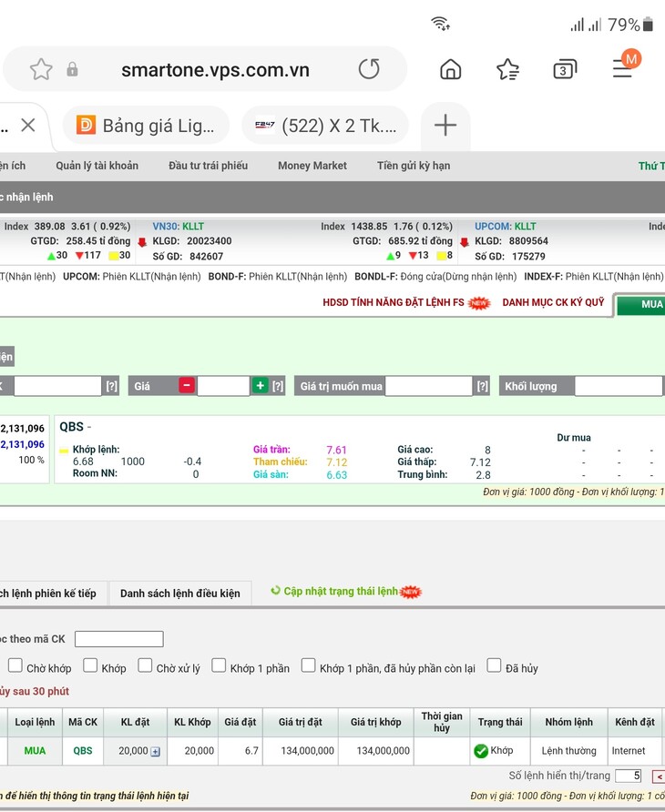Screen dimensions: 665x812
Task: Click the Giá trị muốn mua input
Action: [429, 386]
